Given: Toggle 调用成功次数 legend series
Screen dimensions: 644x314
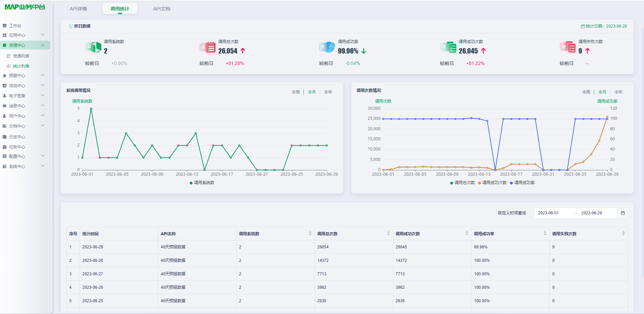Looking at the screenshot, I should [492, 183].
